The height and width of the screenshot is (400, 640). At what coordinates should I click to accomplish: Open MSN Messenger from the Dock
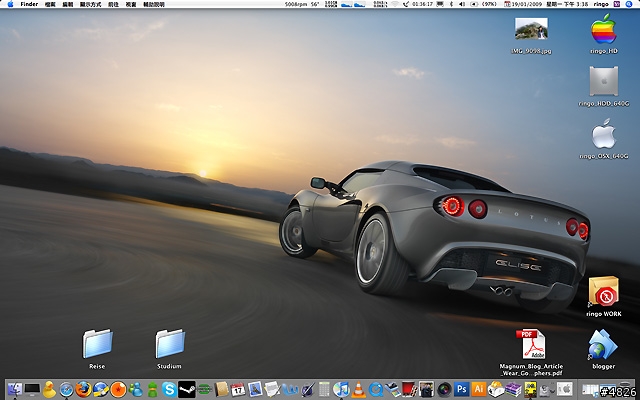point(135,389)
